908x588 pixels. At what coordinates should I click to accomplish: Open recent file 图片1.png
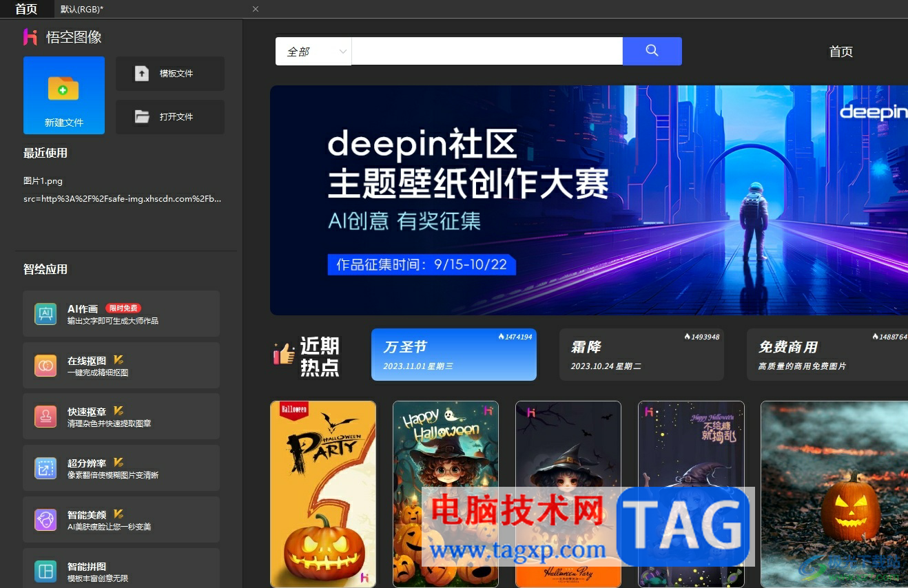tap(43, 181)
